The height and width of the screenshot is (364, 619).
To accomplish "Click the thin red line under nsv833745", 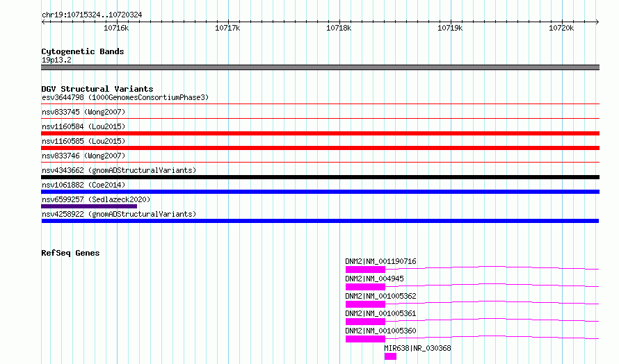I will (x=320, y=119).
